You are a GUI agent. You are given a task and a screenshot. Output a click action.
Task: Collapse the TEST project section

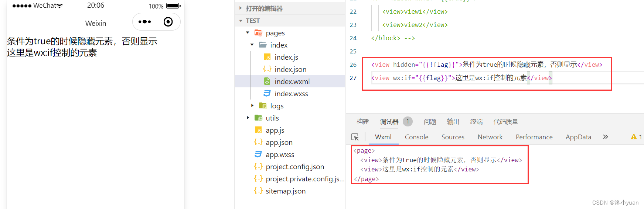pos(241,21)
